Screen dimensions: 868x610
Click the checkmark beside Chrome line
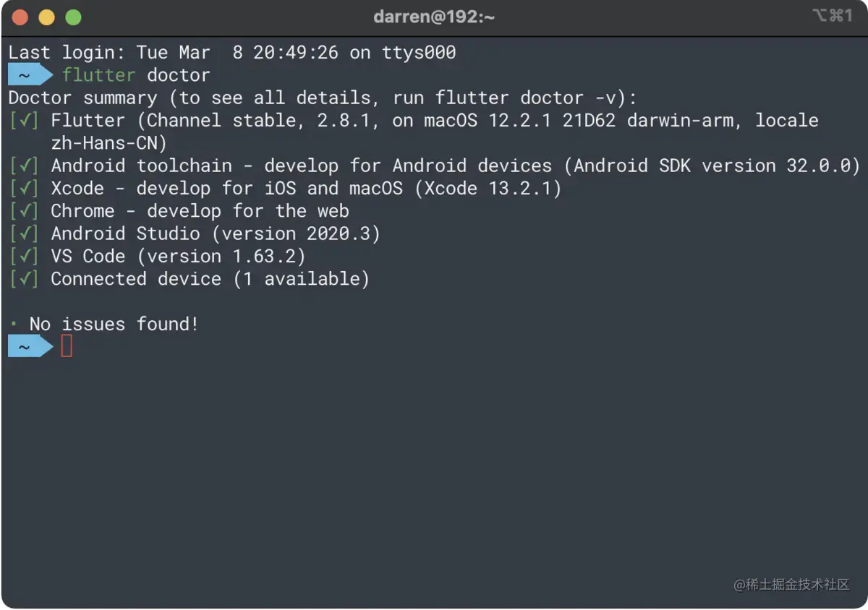24,211
